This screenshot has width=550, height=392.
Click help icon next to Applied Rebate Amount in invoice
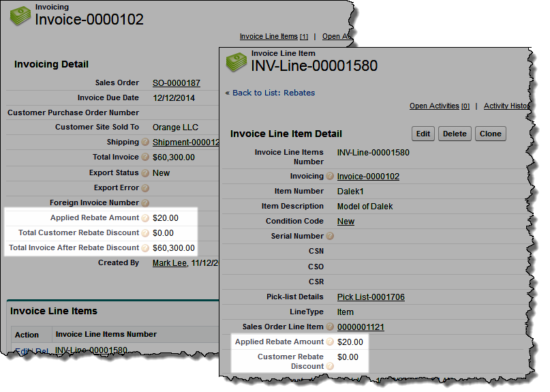pos(145,218)
